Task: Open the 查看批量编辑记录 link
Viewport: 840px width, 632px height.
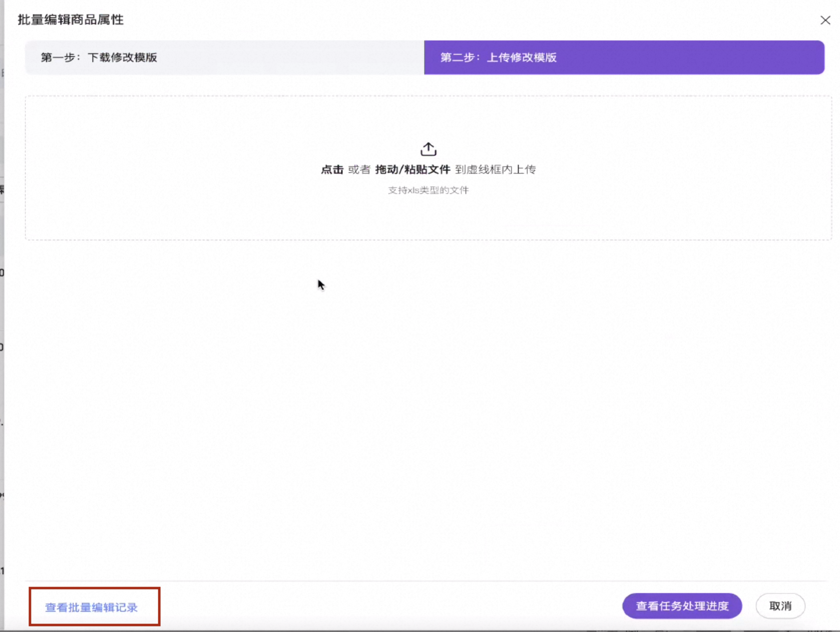Action: (x=91, y=607)
